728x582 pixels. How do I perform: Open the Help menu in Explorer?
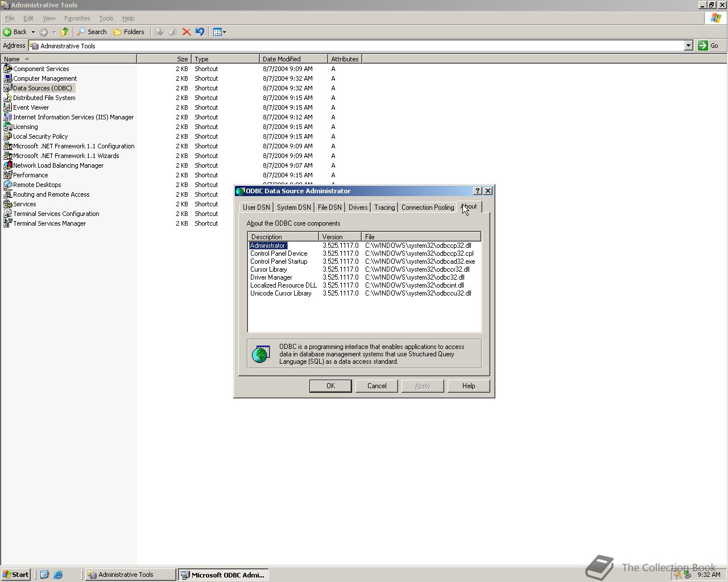click(x=129, y=18)
